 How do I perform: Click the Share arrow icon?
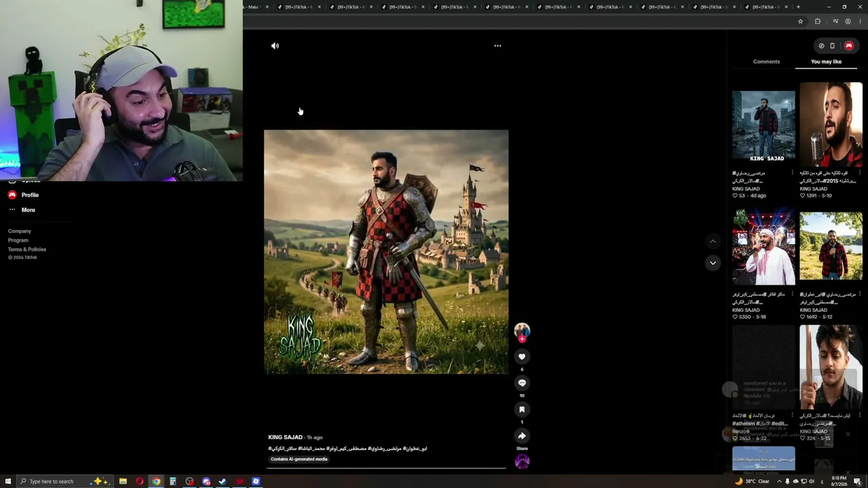click(521, 436)
